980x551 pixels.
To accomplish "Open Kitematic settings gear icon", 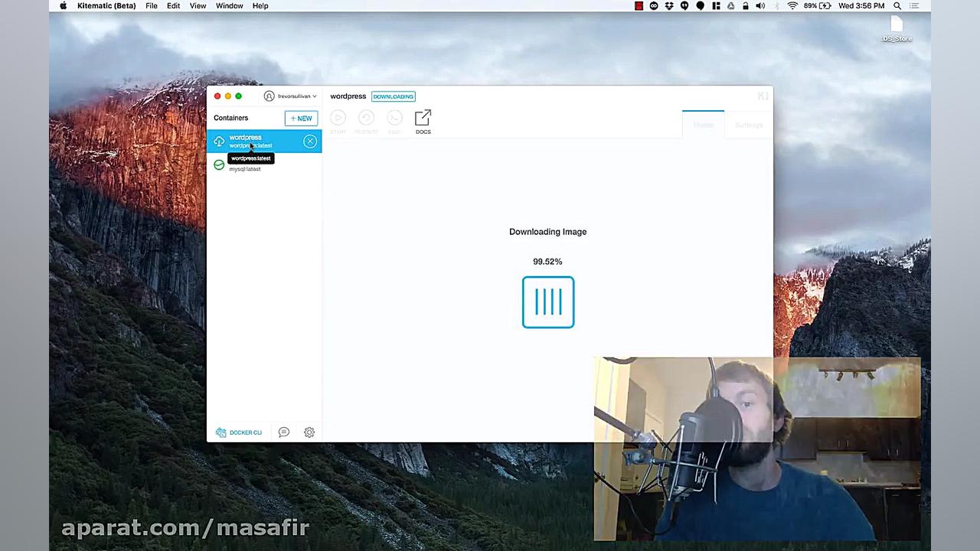I will tap(309, 432).
